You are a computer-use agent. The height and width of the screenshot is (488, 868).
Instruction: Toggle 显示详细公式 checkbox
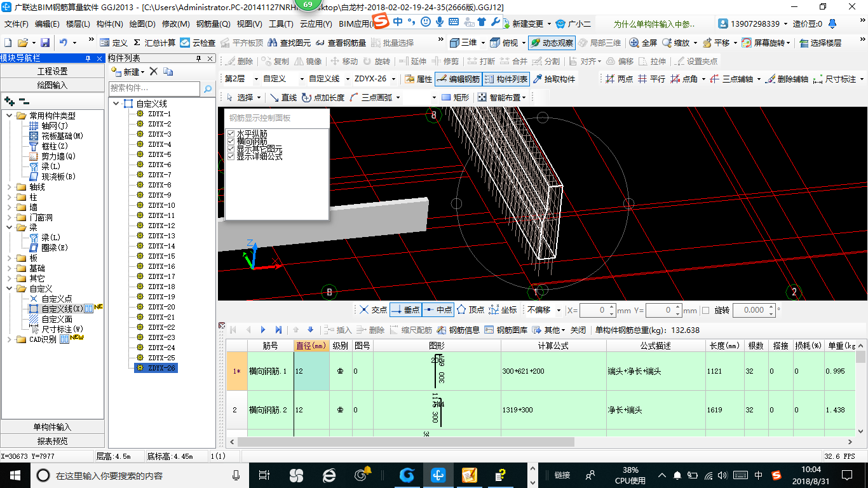tap(231, 156)
